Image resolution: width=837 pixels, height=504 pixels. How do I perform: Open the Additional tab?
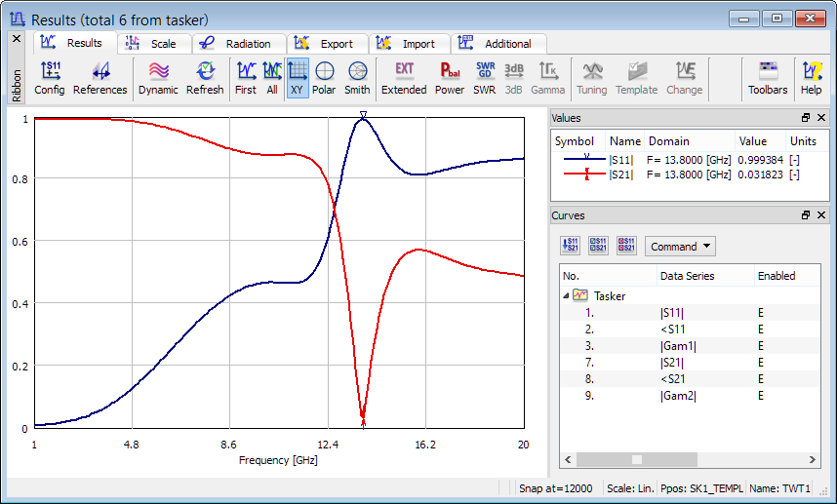click(498, 44)
